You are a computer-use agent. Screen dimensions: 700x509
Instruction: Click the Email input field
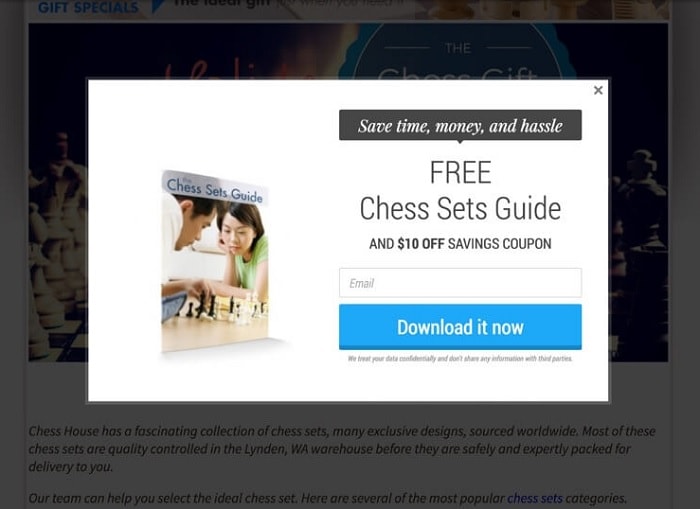tap(460, 283)
